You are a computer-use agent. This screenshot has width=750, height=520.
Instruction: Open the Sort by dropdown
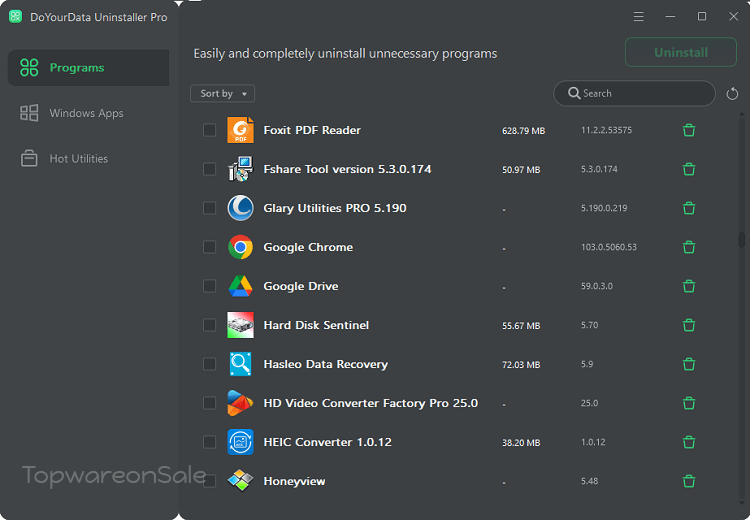(x=222, y=93)
